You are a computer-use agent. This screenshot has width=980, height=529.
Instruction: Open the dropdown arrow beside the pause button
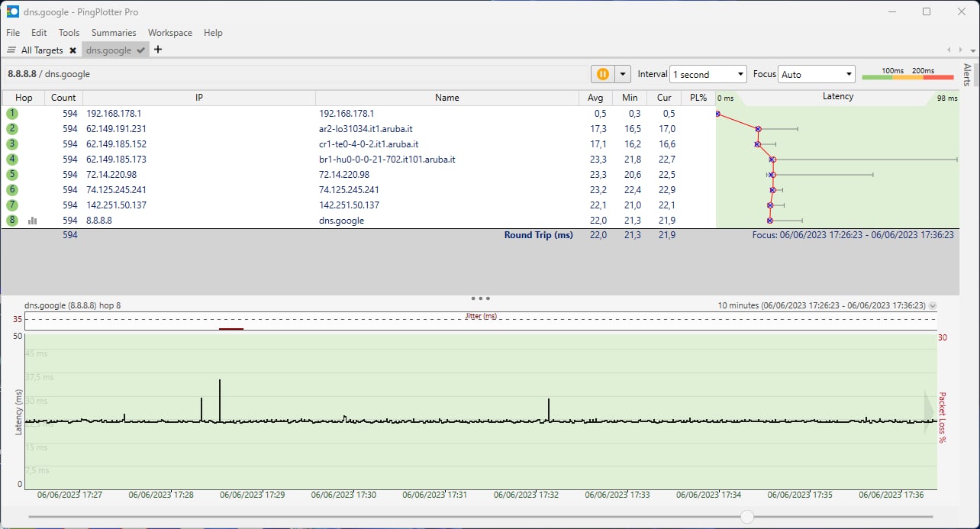(624, 74)
